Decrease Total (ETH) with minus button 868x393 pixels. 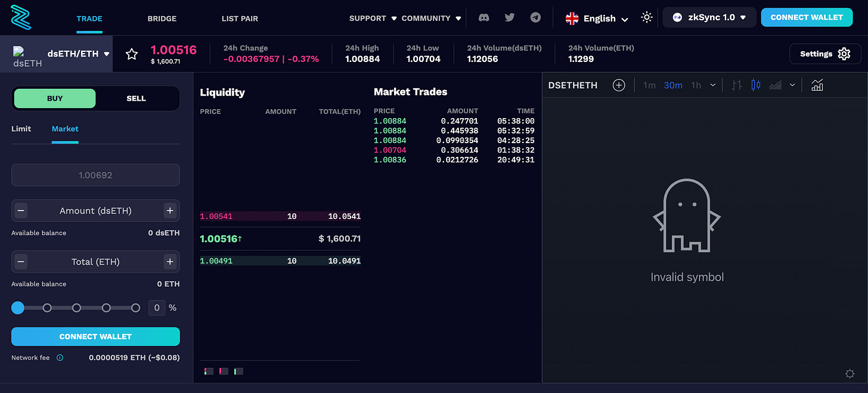pos(21,261)
